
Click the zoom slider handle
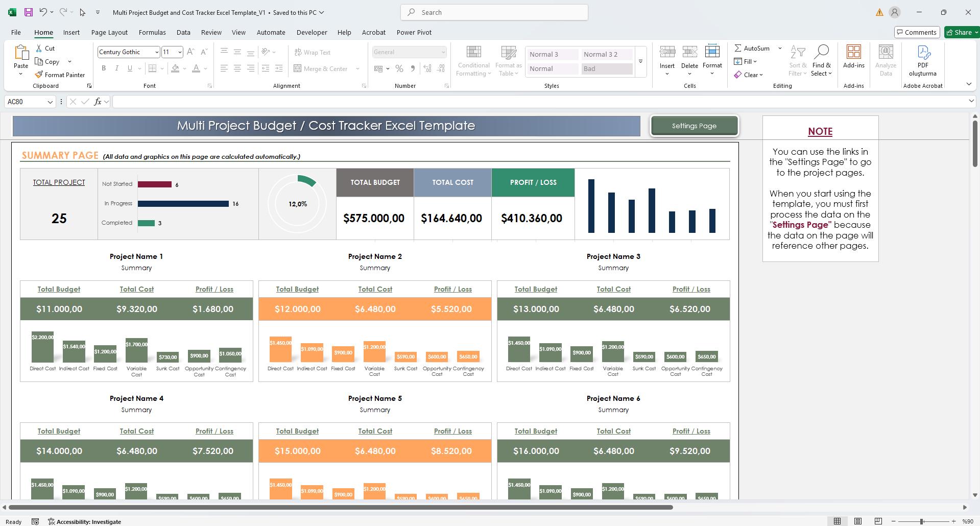pos(922,521)
